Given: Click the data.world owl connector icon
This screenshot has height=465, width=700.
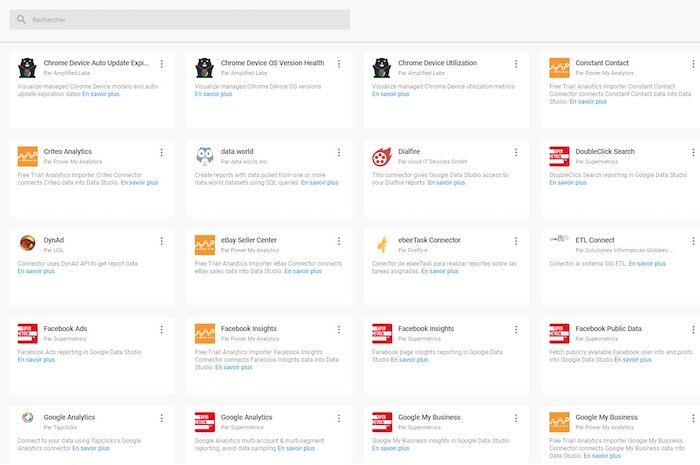Looking at the screenshot, I should pos(205,156).
